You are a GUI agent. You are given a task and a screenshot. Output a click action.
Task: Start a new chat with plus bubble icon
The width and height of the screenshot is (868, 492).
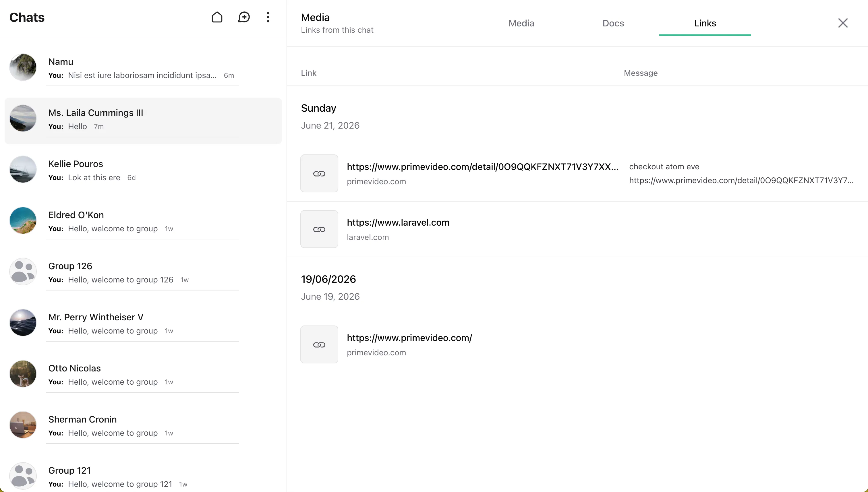point(244,17)
